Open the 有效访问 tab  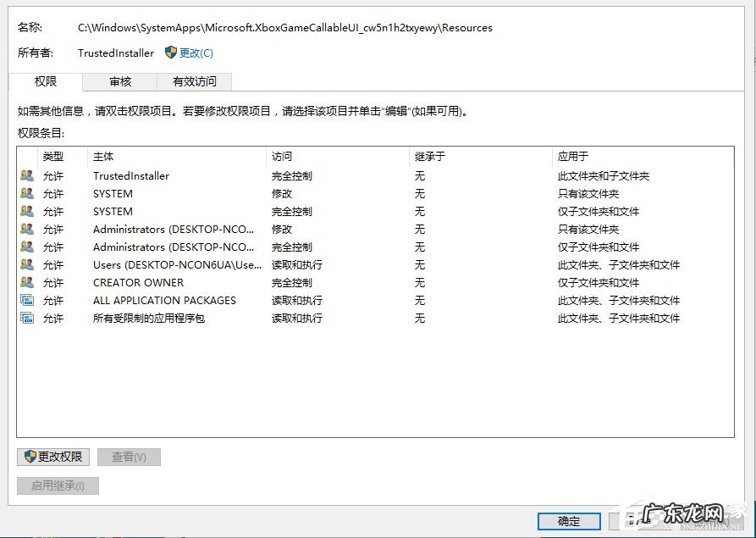tap(194, 81)
